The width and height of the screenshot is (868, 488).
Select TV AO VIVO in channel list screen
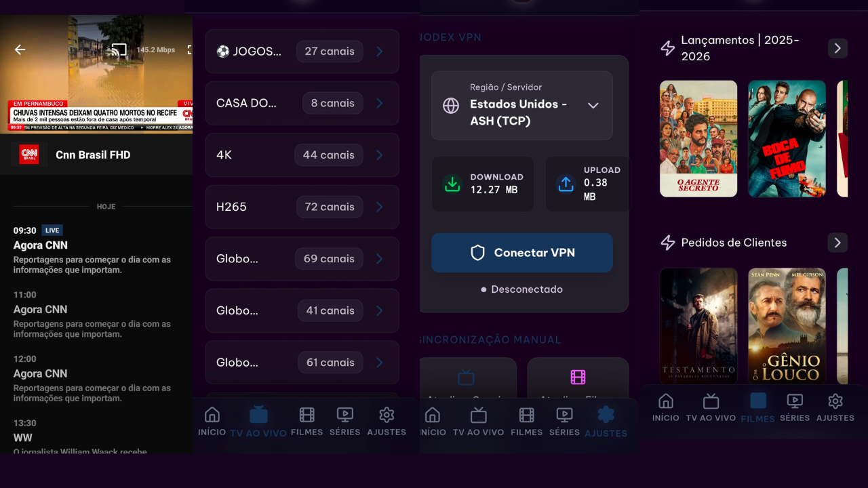(258, 422)
